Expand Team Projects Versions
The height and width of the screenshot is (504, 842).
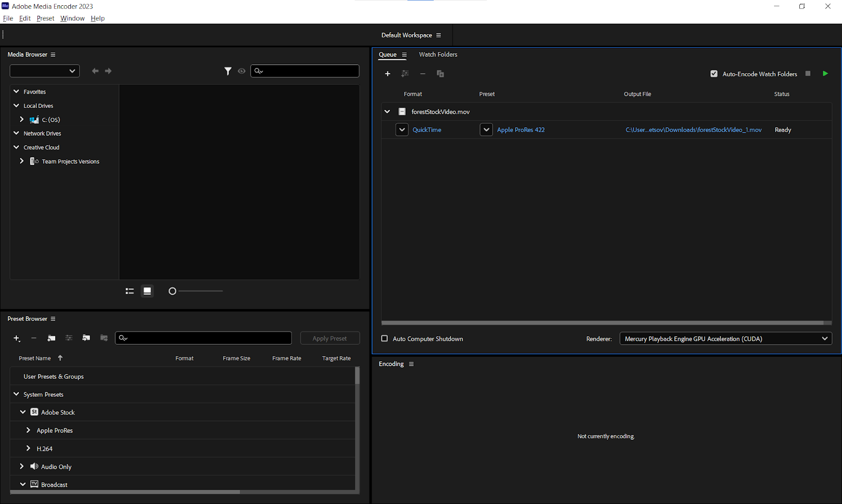(x=22, y=161)
